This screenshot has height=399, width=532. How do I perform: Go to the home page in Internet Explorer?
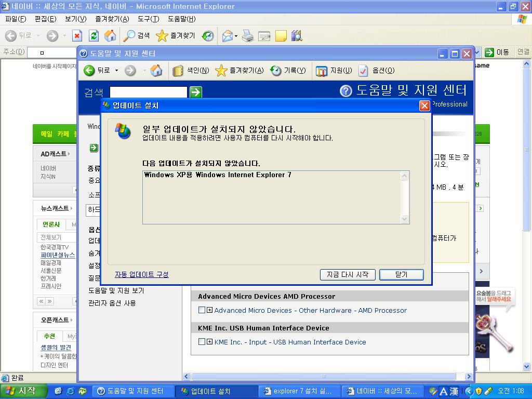click(x=110, y=36)
